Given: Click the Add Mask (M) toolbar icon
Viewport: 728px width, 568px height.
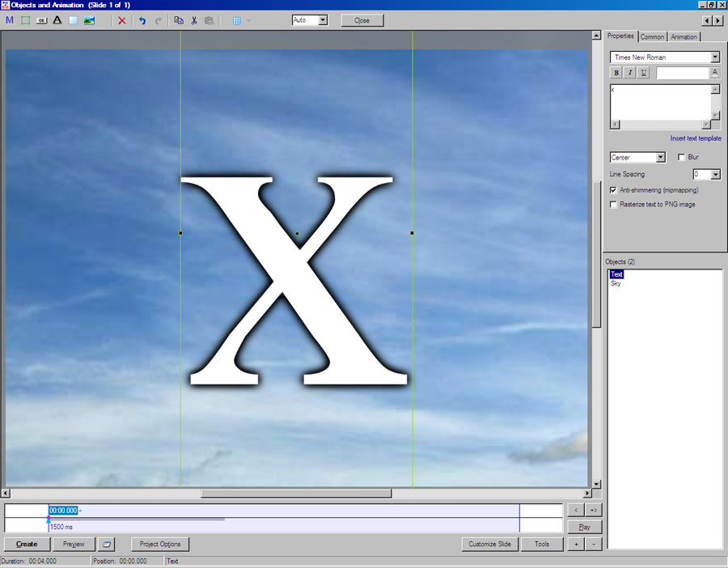Looking at the screenshot, I should [10, 20].
